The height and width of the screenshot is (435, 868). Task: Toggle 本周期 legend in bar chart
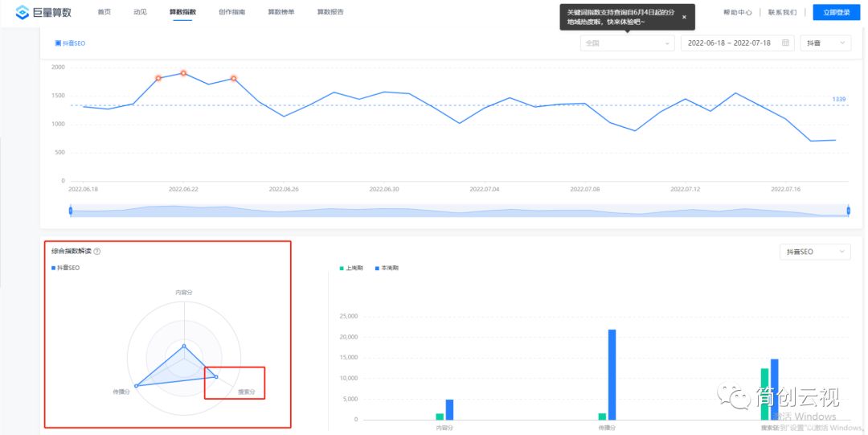[387, 268]
